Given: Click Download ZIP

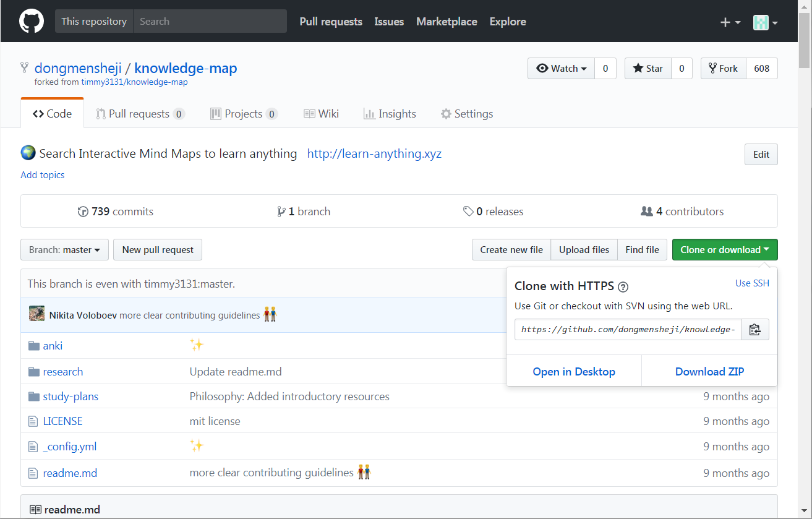Looking at the screenshot, I should point(710,372).
